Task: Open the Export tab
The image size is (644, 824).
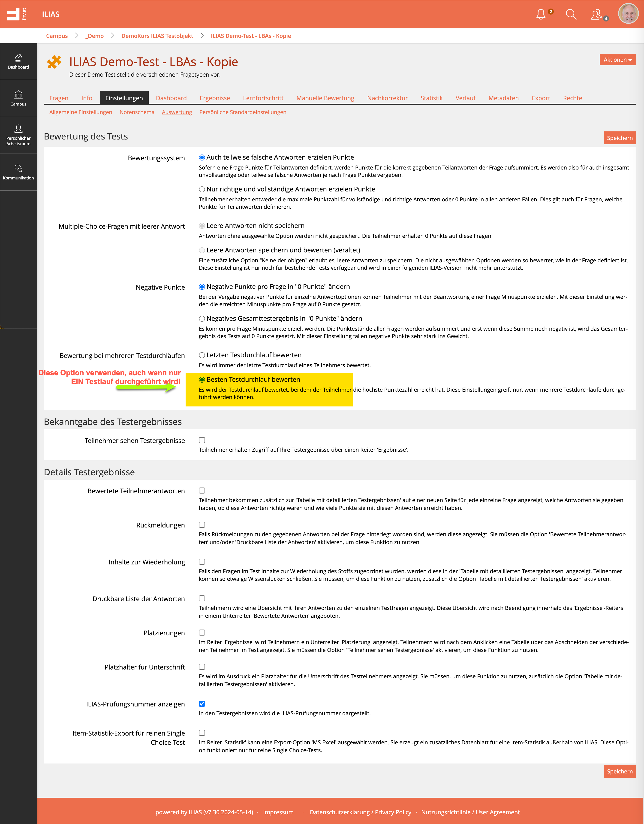Action: pyautogui.click(x=541, y=98)
